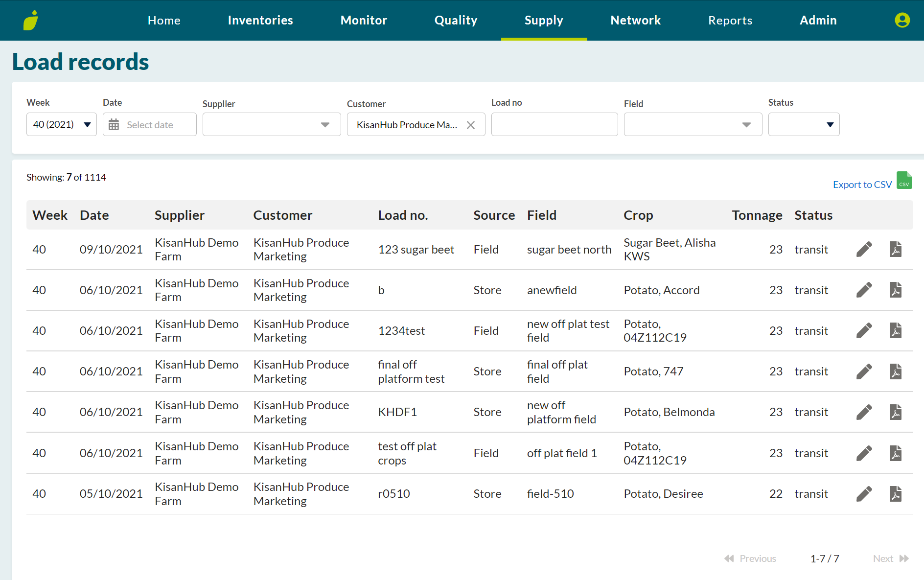Go to the Next page
Image resolution: width=924 pixels, height=580 pixels.
click(x=891, y=558)
